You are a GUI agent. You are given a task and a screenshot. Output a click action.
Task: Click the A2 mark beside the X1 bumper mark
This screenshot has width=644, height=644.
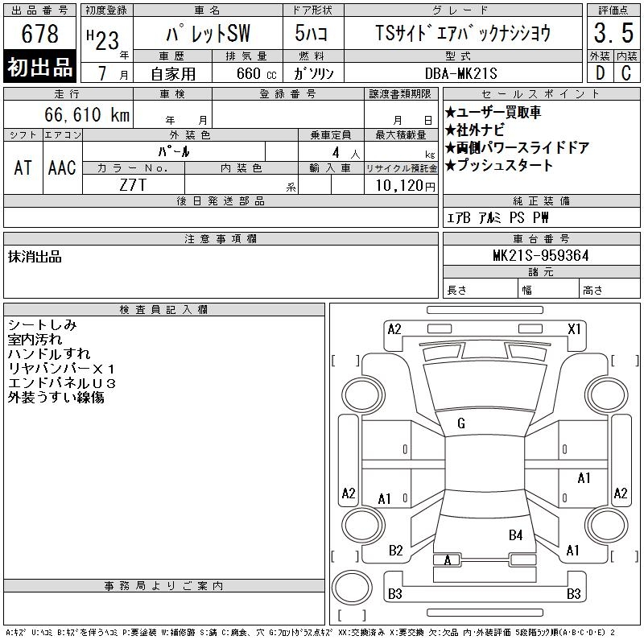pyautogui.click(x=394, y=328)
